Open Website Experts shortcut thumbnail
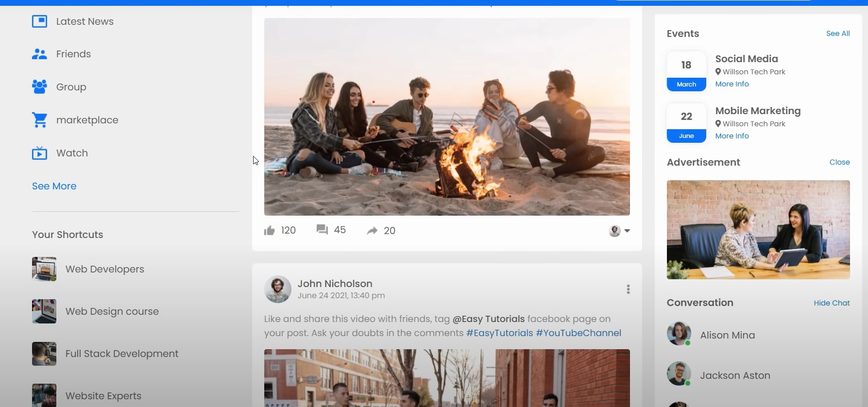Image resolution: width=868 pixels, height=407 pixels. [x=44, y=395]
